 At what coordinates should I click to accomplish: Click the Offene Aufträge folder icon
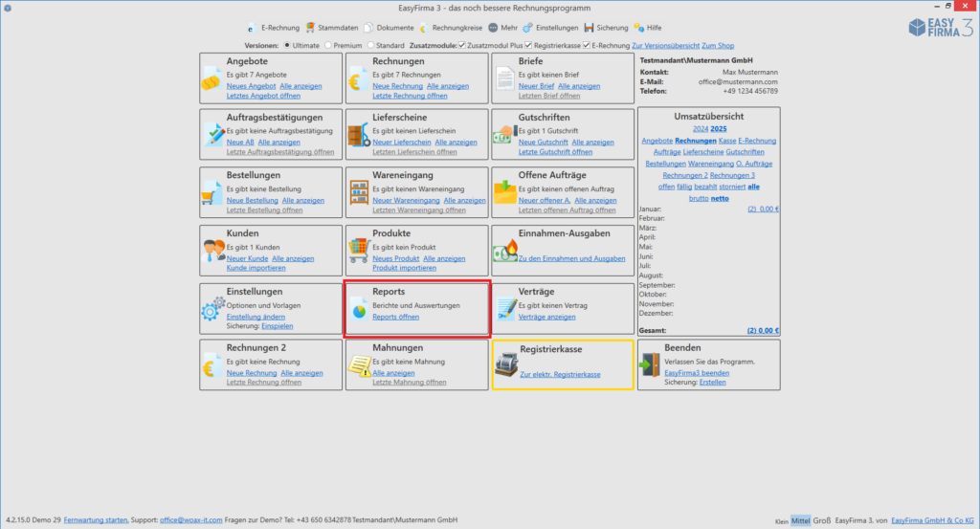(504, 192)
